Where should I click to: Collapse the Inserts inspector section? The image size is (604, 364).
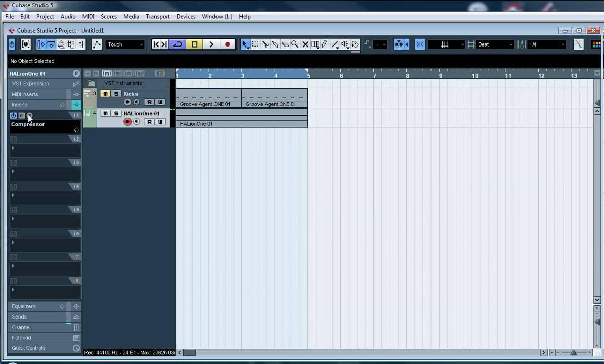[45, 105]
